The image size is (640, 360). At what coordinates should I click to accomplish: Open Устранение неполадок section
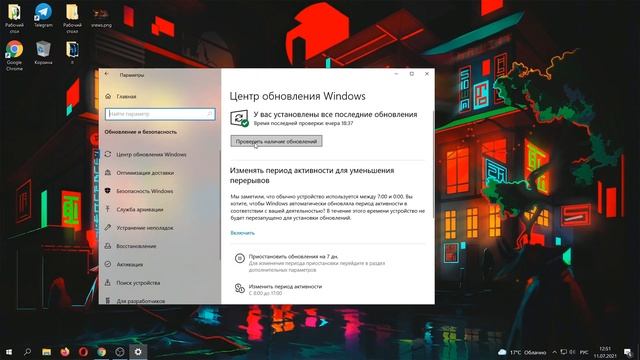click(145, 228)
